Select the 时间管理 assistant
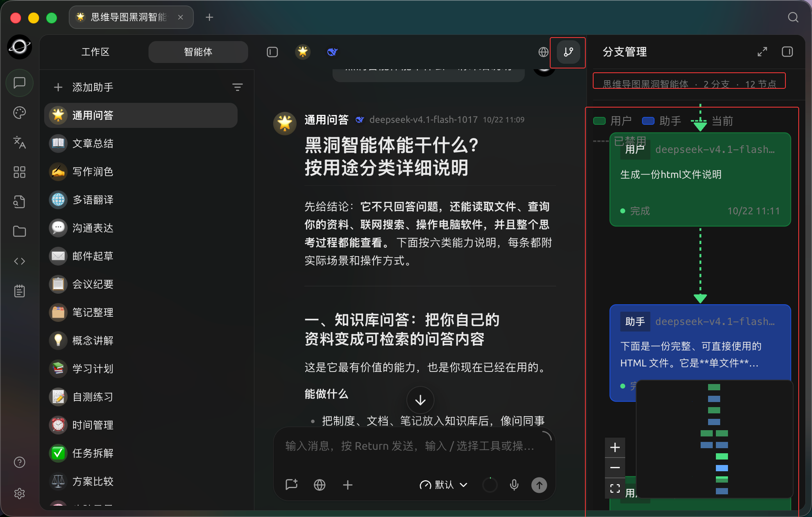 pyautogui.click(x=141, y=425)
